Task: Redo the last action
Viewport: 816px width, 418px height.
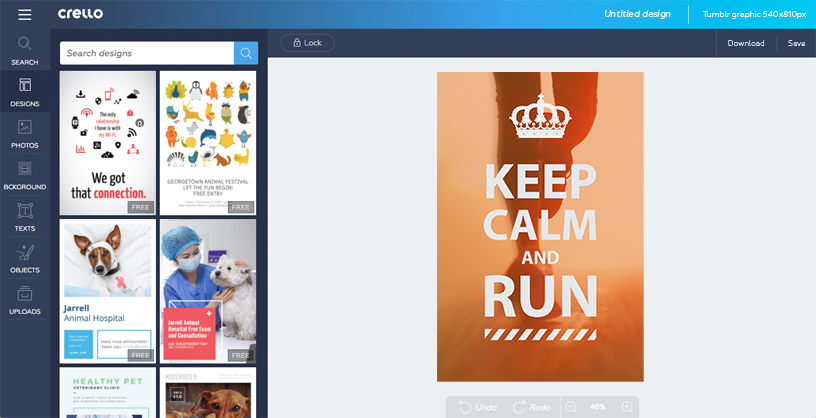Action: pos(531,407)
